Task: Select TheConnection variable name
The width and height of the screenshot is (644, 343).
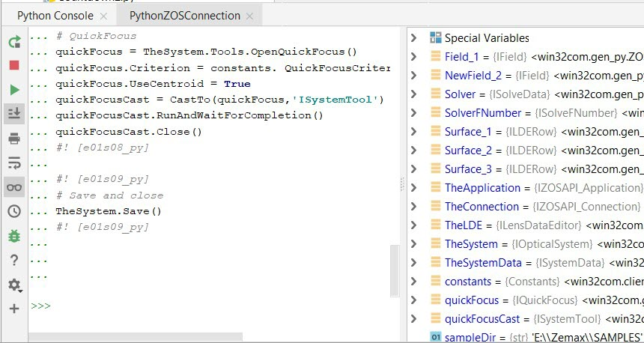Action: tap(482, 207)
